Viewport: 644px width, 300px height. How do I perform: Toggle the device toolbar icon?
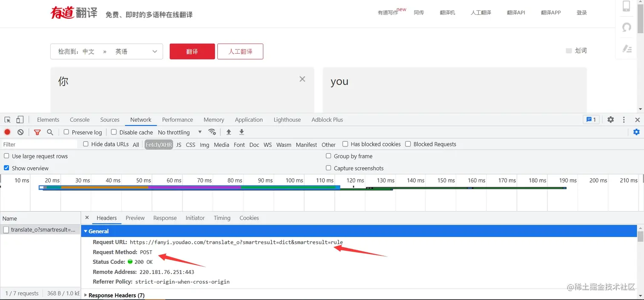tap(20, 120)
